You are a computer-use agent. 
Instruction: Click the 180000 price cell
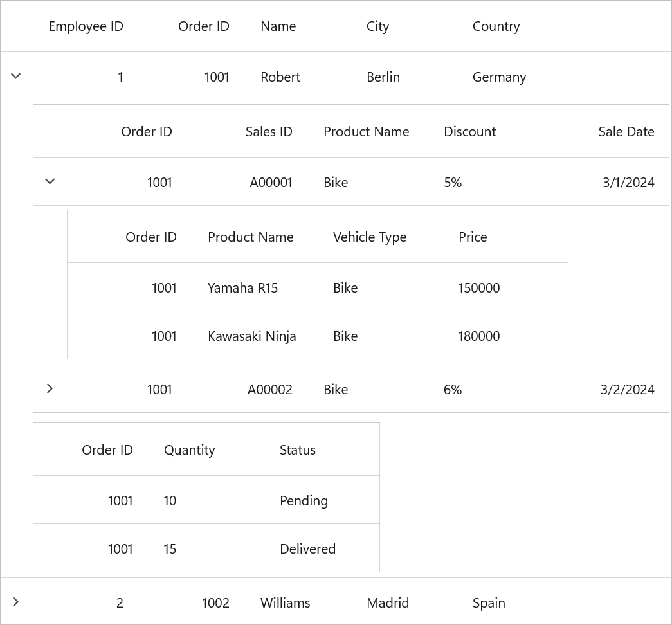click(478, 336)
